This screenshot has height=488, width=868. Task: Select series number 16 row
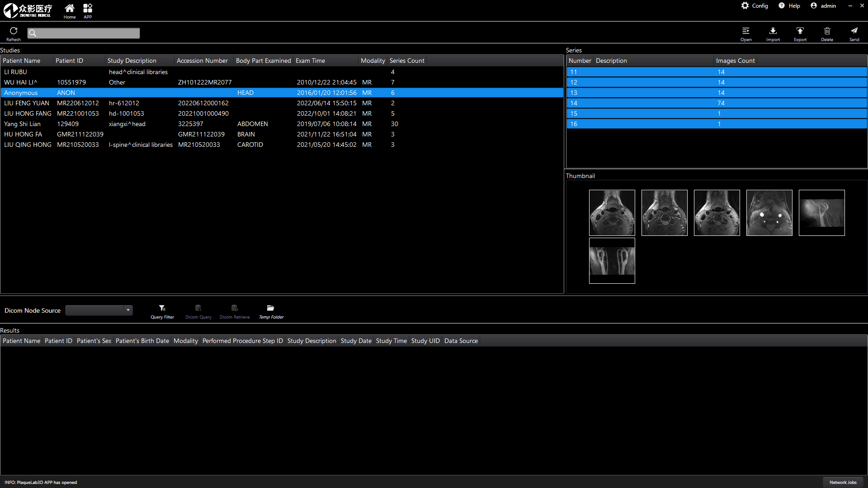(717, 124)
